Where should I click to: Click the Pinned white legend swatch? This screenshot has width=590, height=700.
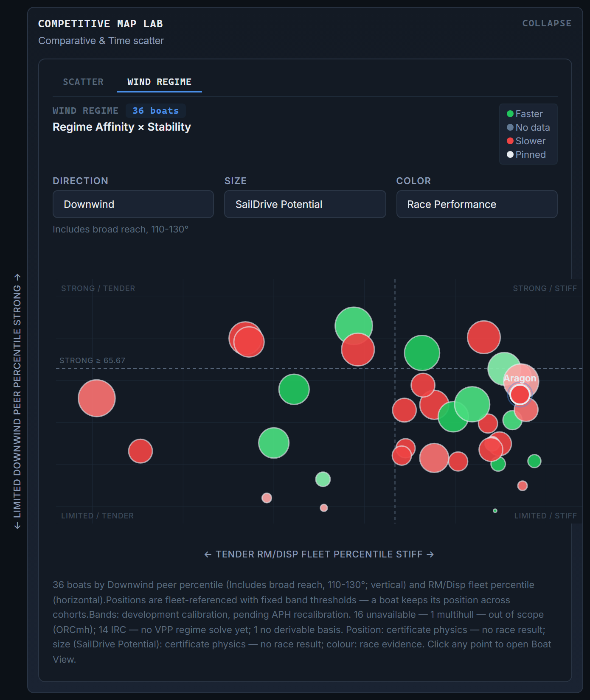(510, 154)
